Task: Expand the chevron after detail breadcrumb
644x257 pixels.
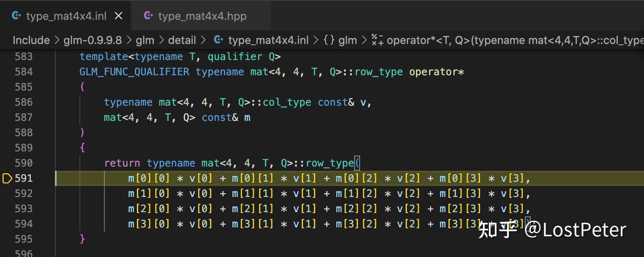Action: pyautogui.click(x=203, y=40)
